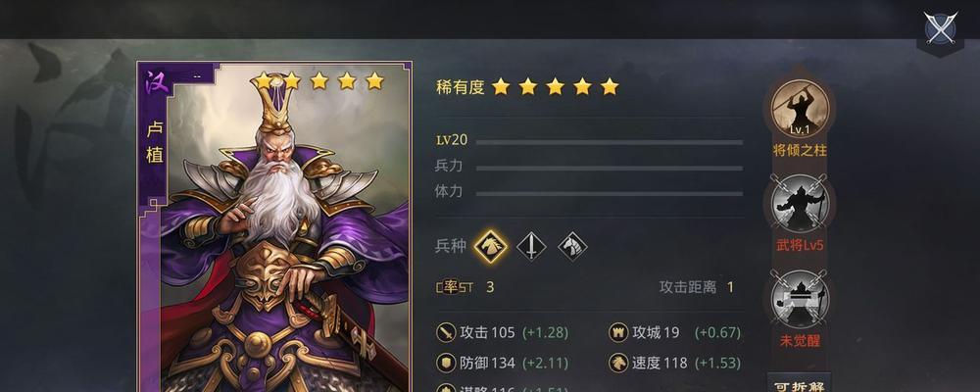Click the 攻击 attack stat icon
980x392 pixels.
point(446,332)
